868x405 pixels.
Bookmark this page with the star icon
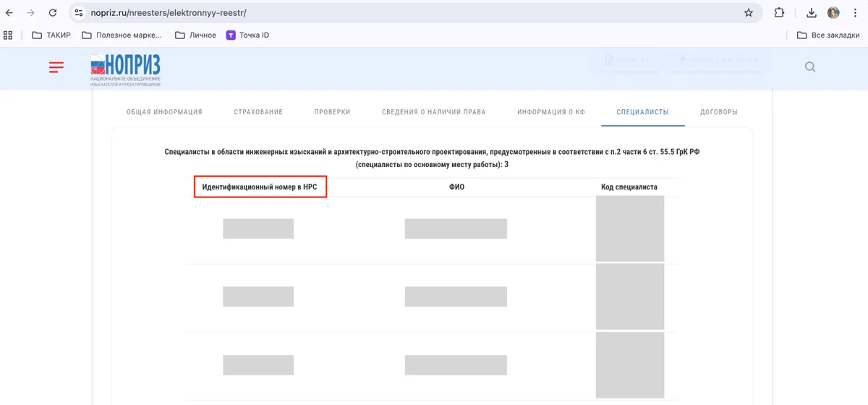coord(749,13)
